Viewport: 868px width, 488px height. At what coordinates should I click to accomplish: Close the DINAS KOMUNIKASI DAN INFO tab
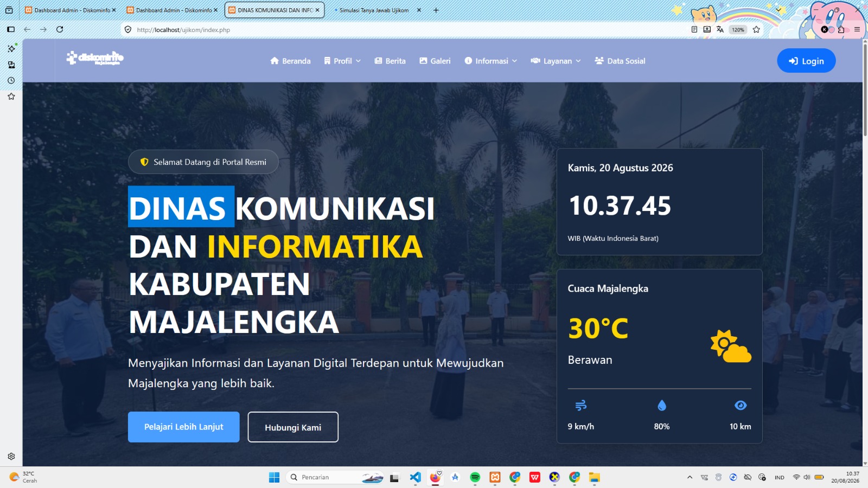point(317,10)
